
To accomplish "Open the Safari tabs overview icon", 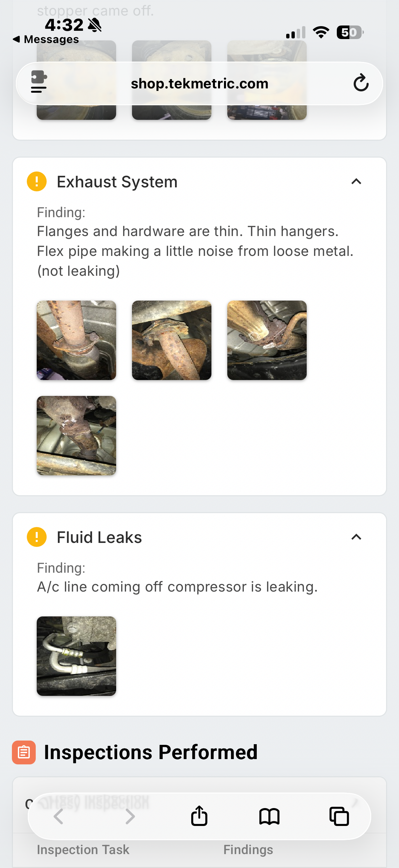I will (339, 816).
